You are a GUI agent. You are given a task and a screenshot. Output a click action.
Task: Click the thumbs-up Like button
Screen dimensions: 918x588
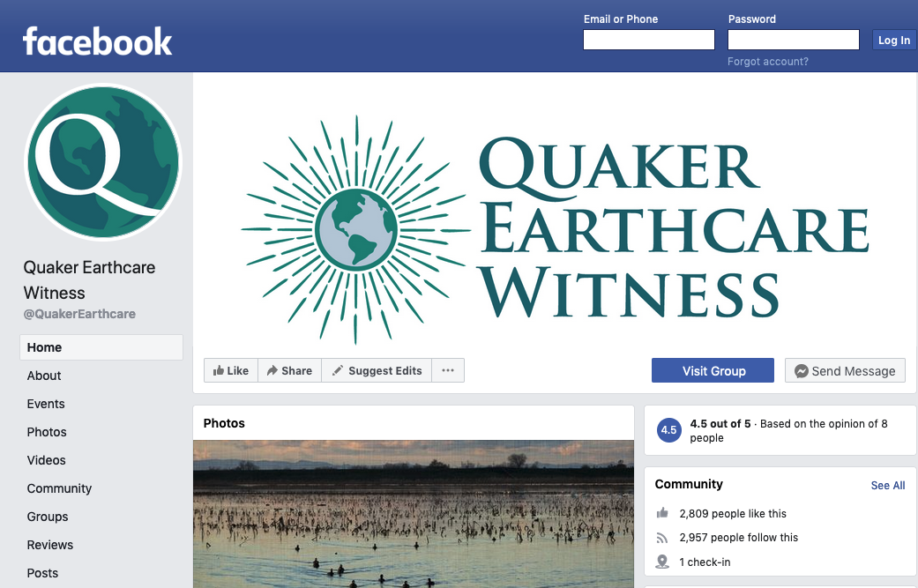pyautogui.click(x=231, y=370)
